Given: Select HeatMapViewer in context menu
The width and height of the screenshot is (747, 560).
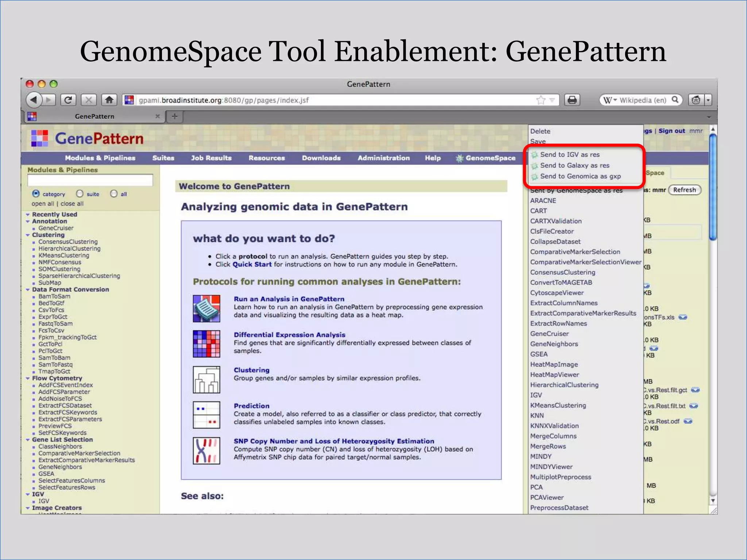Looking at the screenshot, I should point(554,375).
